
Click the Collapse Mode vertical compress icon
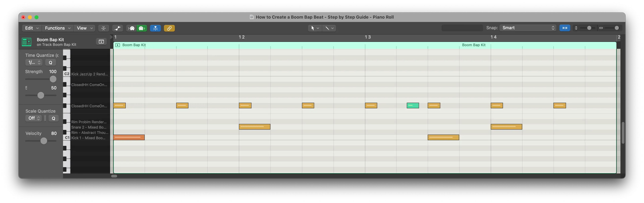(x=103, y=28)
